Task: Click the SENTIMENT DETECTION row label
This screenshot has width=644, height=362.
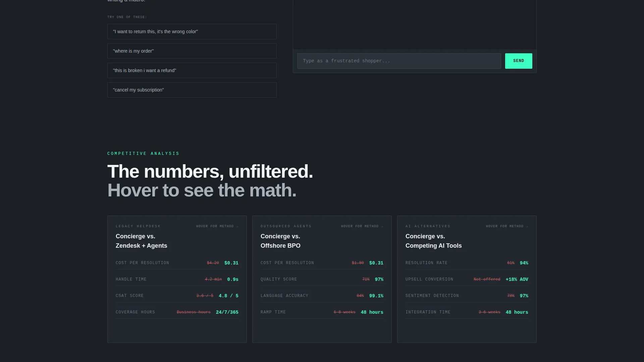Action: 432,296
